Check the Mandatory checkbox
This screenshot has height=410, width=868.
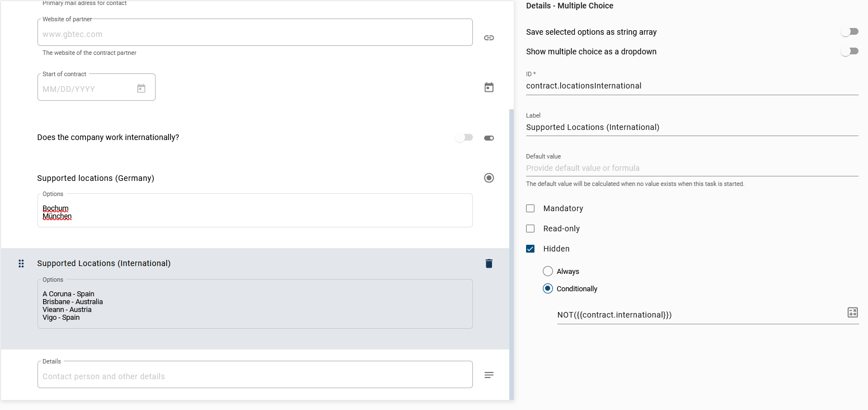click(x=530, y=208)
